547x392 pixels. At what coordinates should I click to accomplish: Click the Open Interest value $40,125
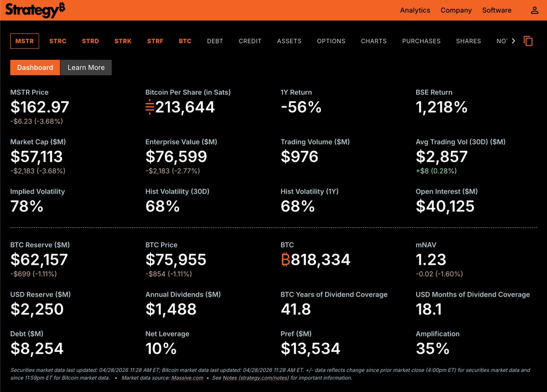pyautogui.click(x=445, y=206)
